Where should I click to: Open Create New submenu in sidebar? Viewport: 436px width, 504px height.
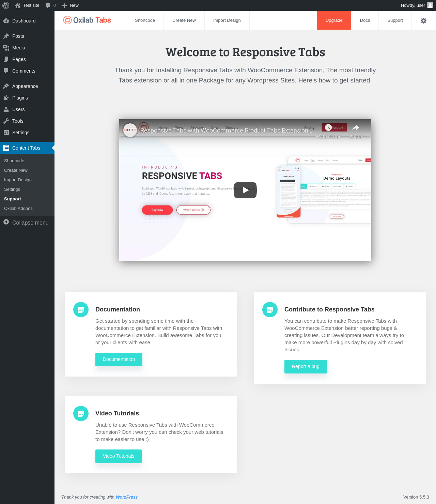[27, 170]
